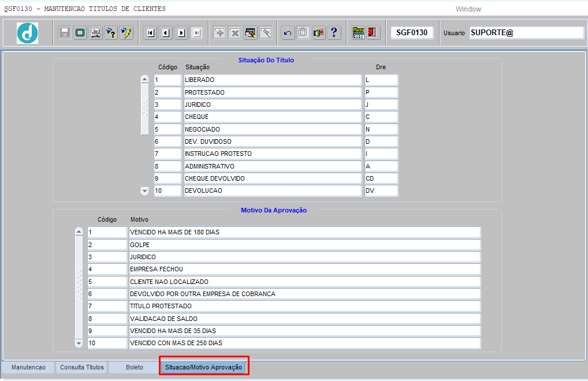Click motivo VENCIDO HA MAIS DE 180 DIAS
This screenshot has width=588, height=381.
click(304, 232)
